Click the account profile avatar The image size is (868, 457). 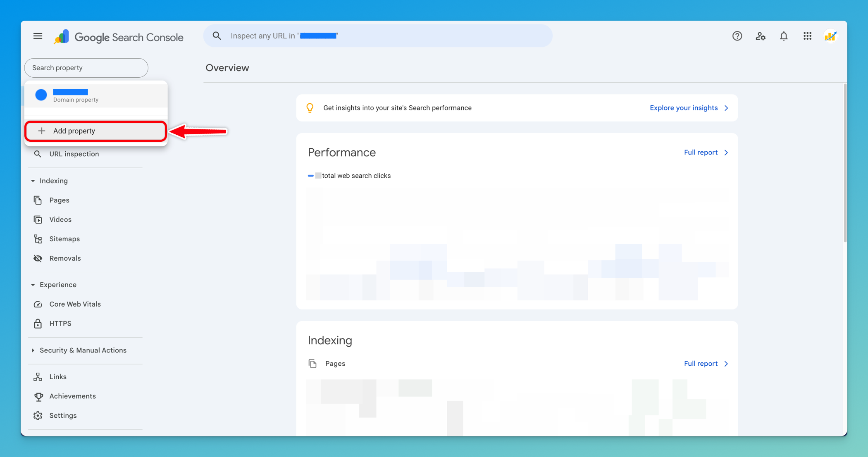pos(830,36)
